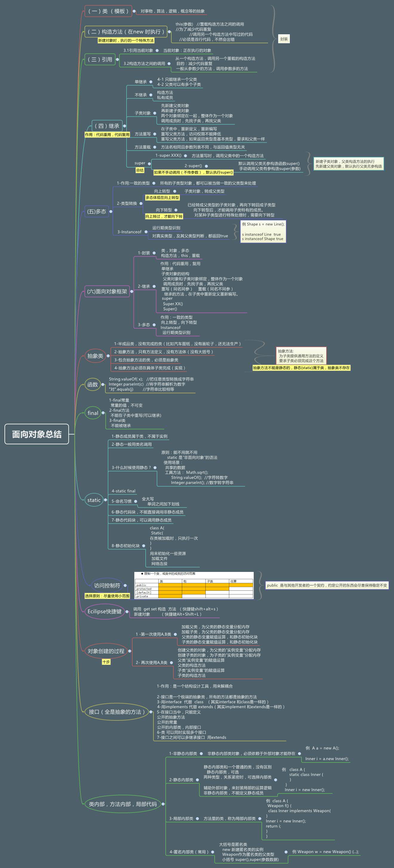Collapse the （三）引用 branch circle

[x=117, y=59]
